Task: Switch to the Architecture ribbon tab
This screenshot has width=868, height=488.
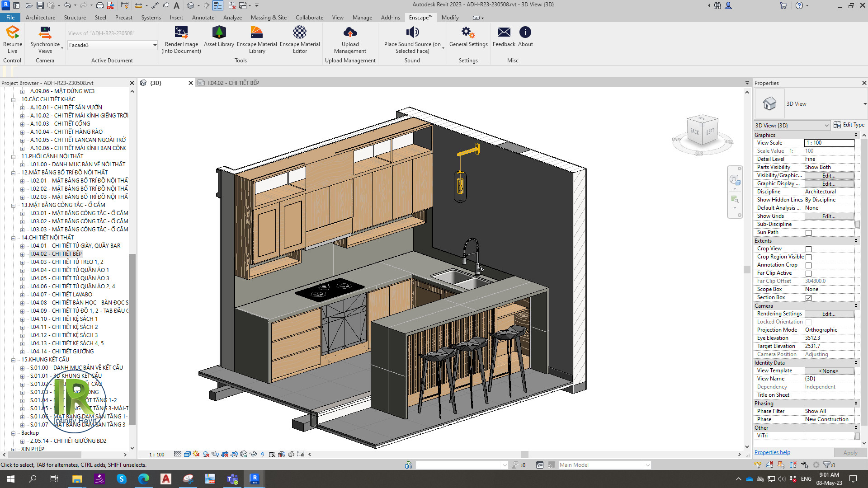Action: pyautogui.click(x=40, y=18)
